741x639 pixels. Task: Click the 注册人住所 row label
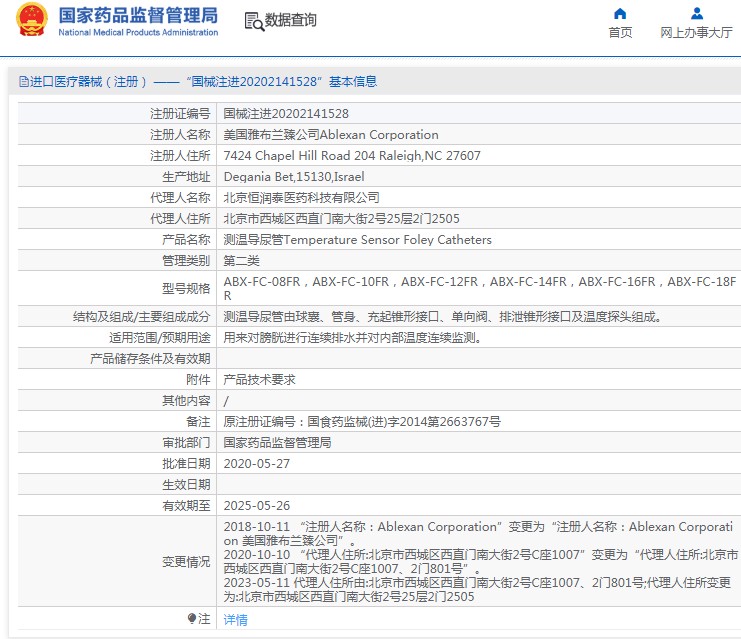pos(180,155)
